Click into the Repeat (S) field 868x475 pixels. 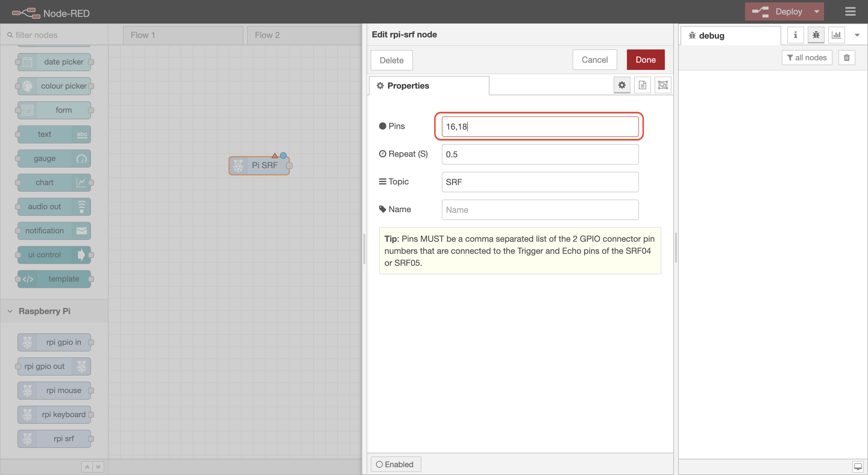(x=540, y=154)
